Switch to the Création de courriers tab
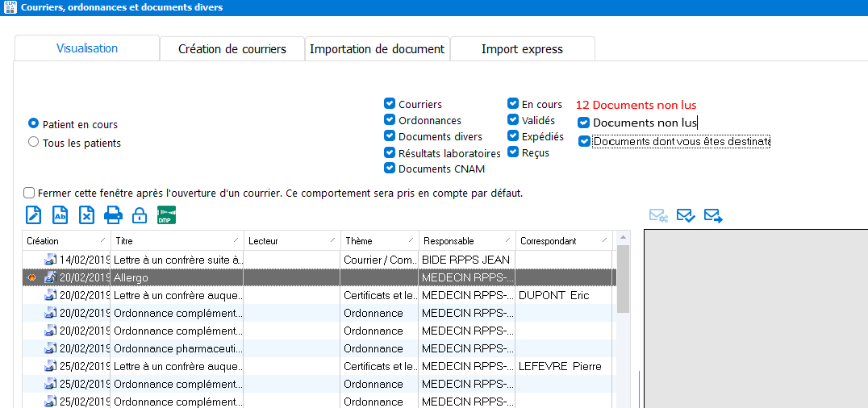Screen dimensions: 868x408 click(x=232, y=49)
